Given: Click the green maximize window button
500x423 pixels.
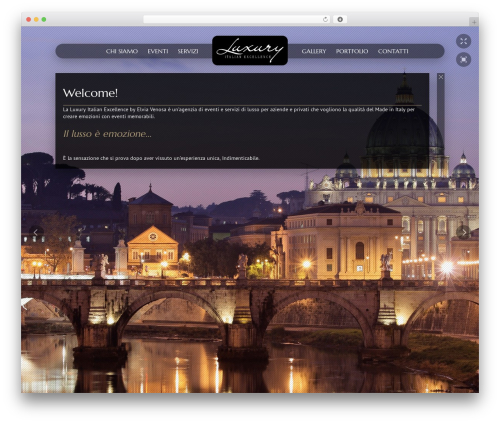Looking at the screenshot, I should 44,20.
